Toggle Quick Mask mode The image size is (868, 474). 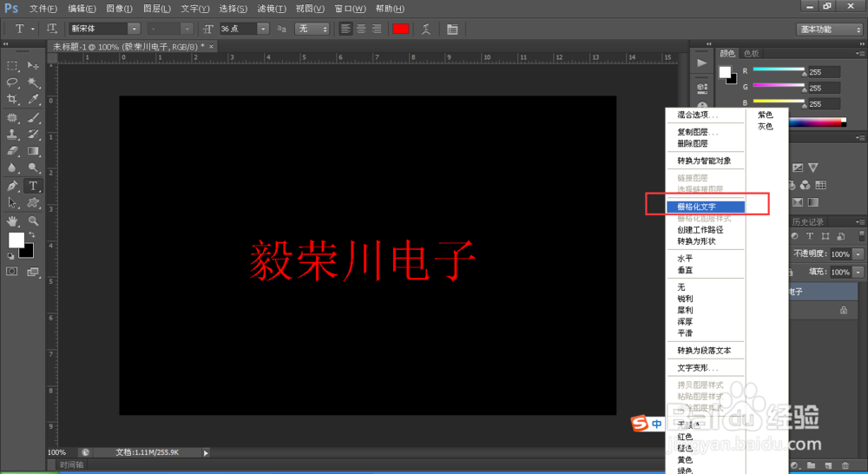point(11,272)
